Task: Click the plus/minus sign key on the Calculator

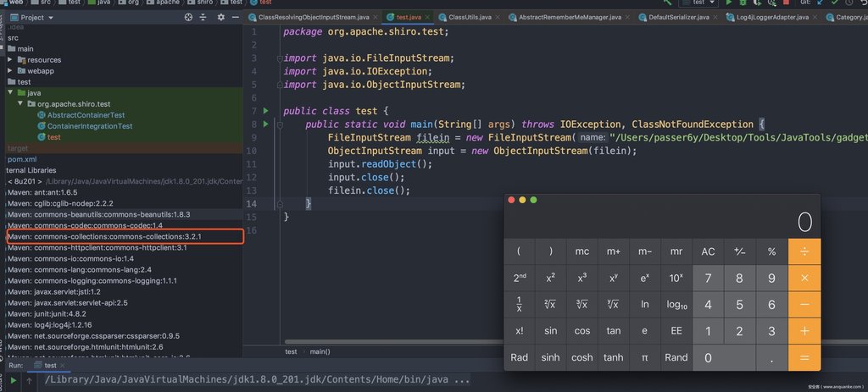Action: (739, 251)
